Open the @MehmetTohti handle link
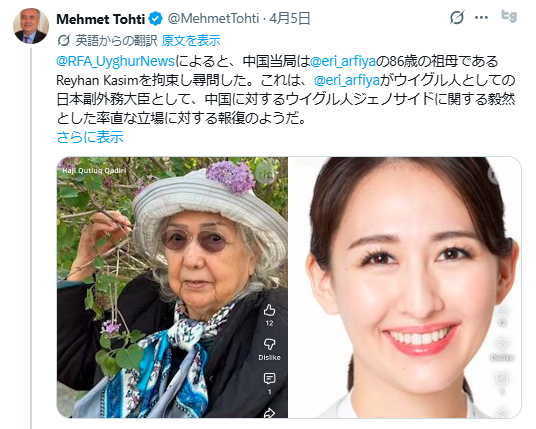 213,18
